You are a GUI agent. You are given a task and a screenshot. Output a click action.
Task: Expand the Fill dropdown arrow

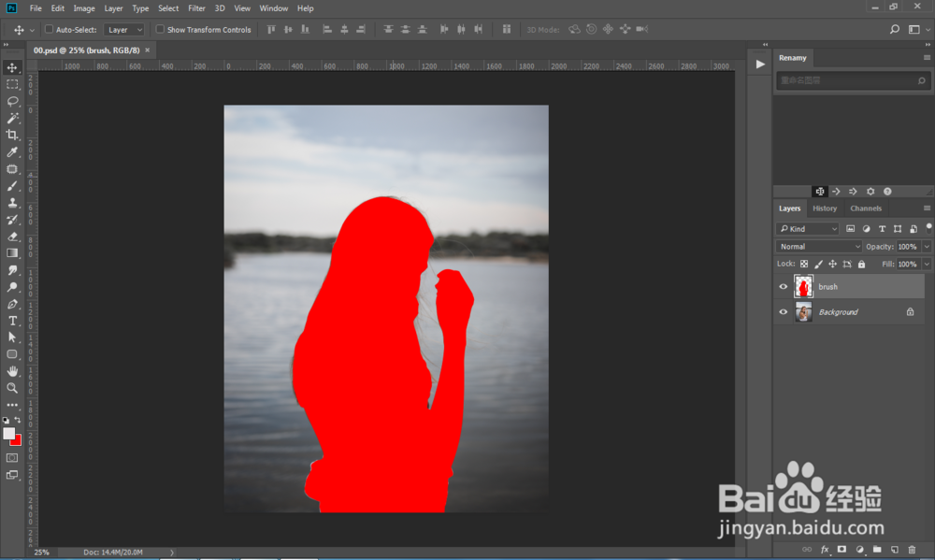coord(927,264)
